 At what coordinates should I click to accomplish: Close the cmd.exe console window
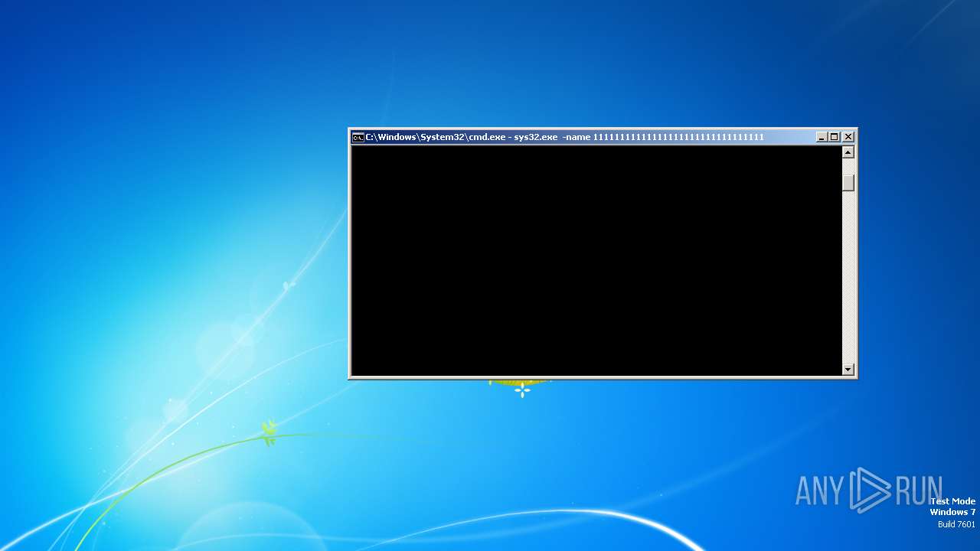click(848, 137)
